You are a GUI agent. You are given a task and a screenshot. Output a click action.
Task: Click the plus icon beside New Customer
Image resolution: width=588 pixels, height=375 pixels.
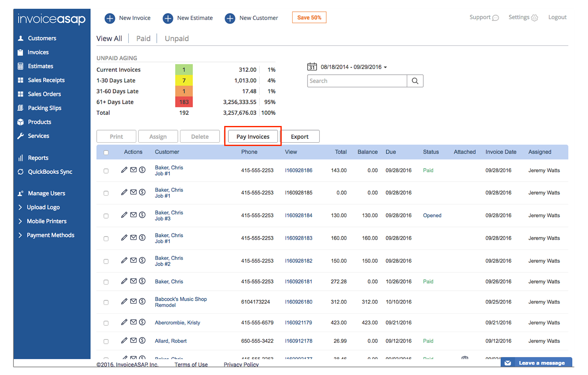coord(230,18)
